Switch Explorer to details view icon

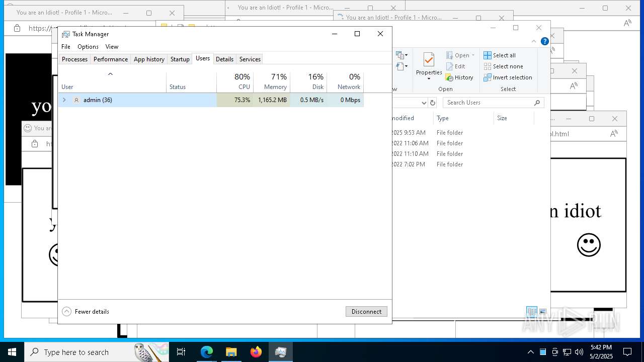pos(531,312)
